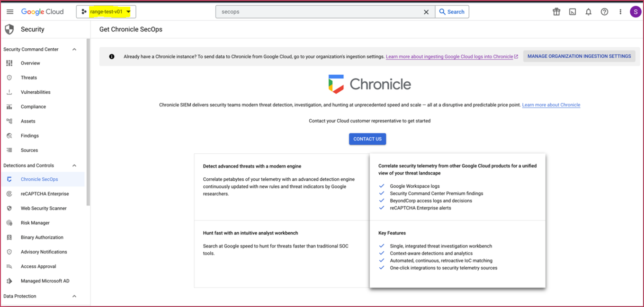Screen dimensions: 644x307
Task: Click the info icon in the banner
Action: tap(112, 57)
